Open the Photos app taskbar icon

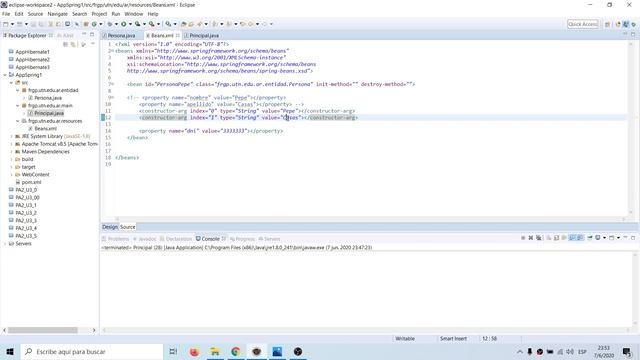[277, 351]
